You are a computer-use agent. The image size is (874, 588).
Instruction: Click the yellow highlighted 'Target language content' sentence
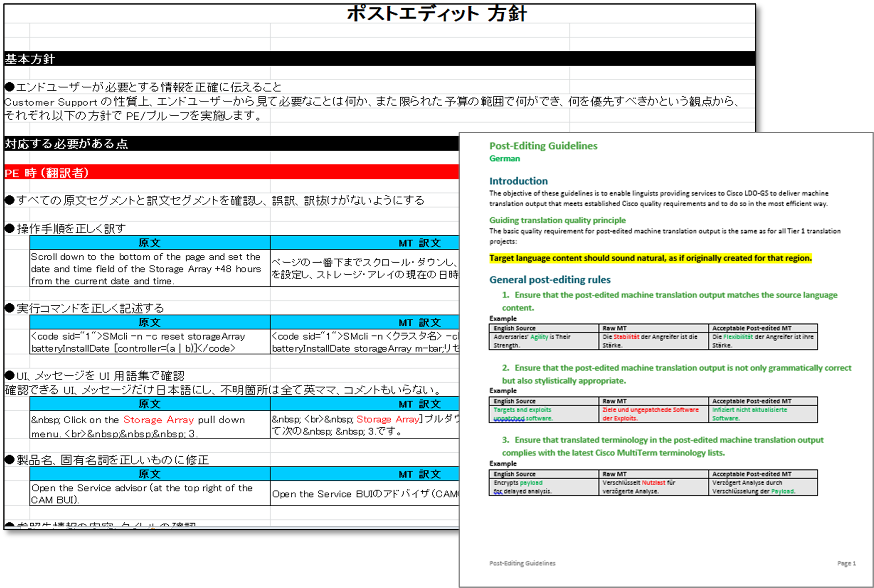(650, 258)
